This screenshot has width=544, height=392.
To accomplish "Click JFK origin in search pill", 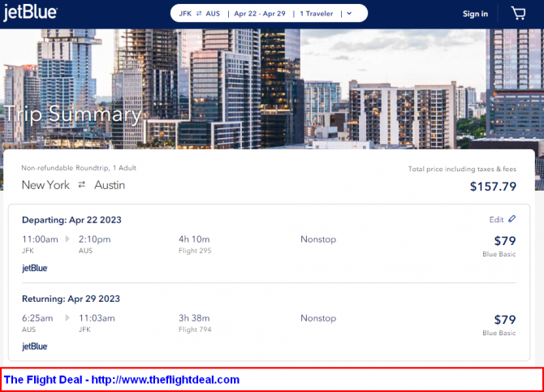I will coord(185,14).
